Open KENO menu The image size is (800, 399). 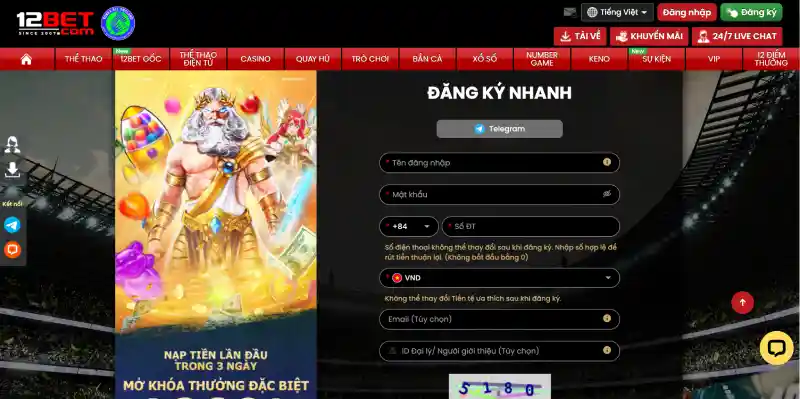pos(599,59)
